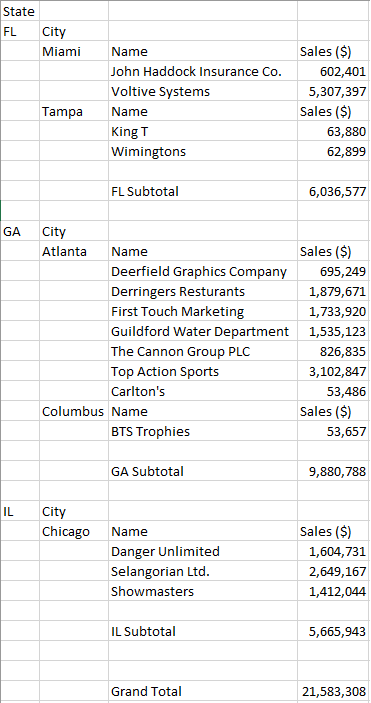This screenshot has height=703, width=371.
Task: Click the 1,879,671 sales value
Action: (x=334, y=291)
